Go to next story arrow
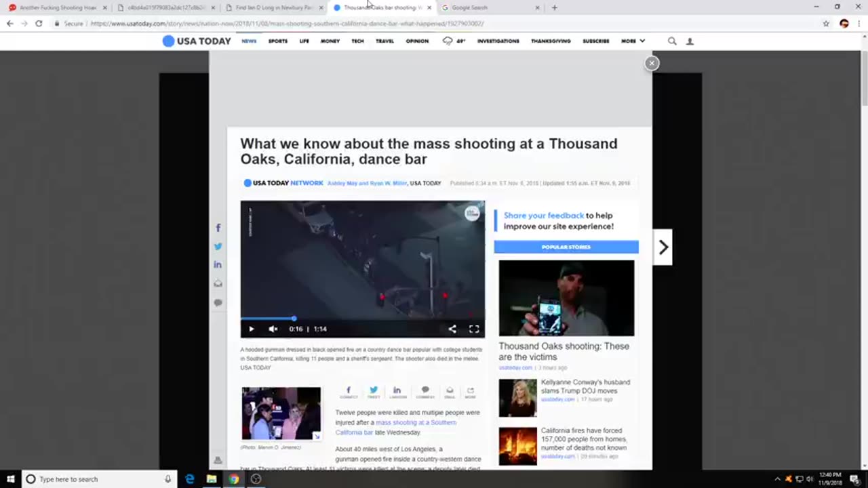This screenshot has height=488, width=868. click(663, 247)
